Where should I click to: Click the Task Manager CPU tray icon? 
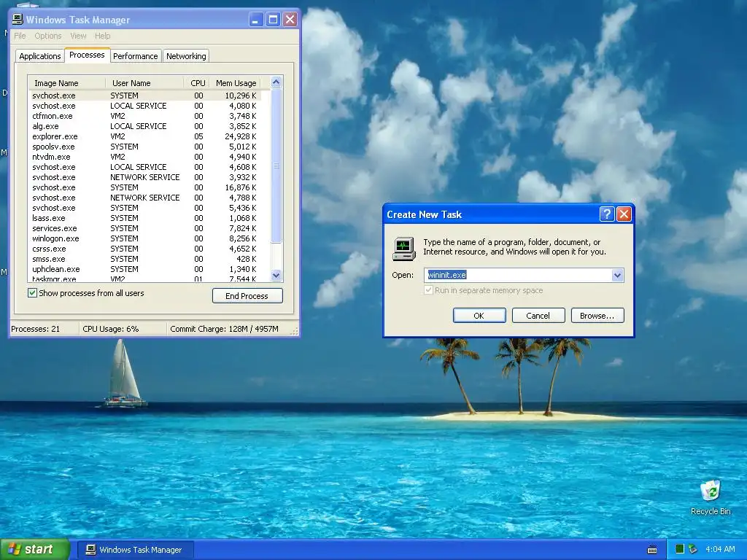click(680, 549)
